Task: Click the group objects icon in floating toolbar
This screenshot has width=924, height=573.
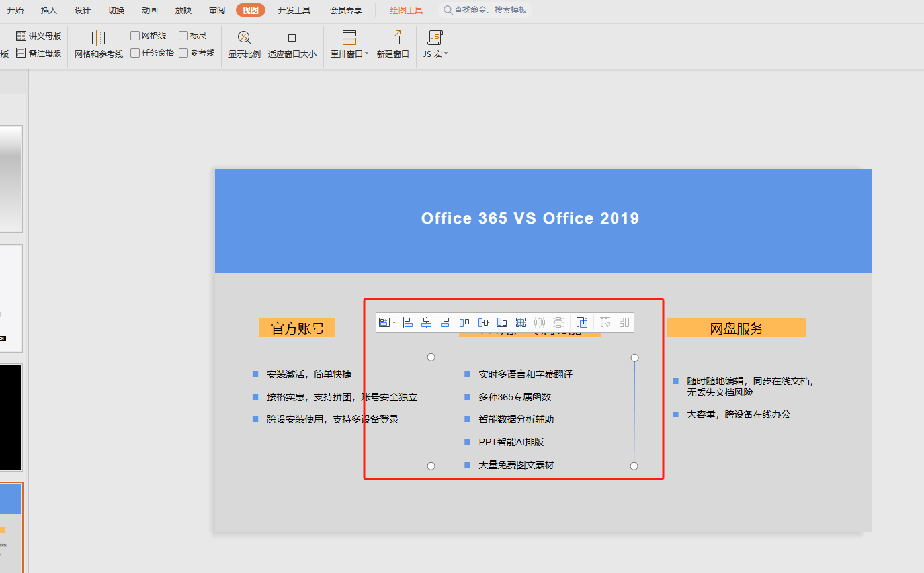Action: 583,322
